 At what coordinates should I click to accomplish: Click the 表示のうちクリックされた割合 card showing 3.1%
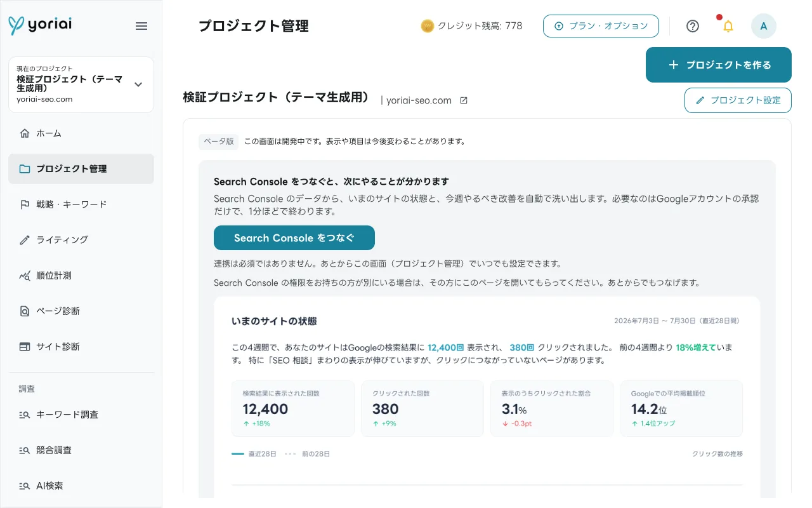tap(552, 409)
